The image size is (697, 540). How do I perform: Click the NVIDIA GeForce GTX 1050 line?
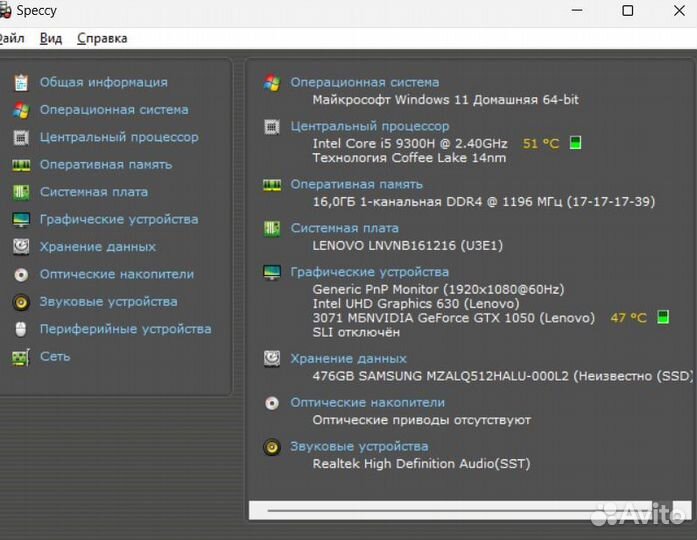pyautogui.click(x=453, y=318)
